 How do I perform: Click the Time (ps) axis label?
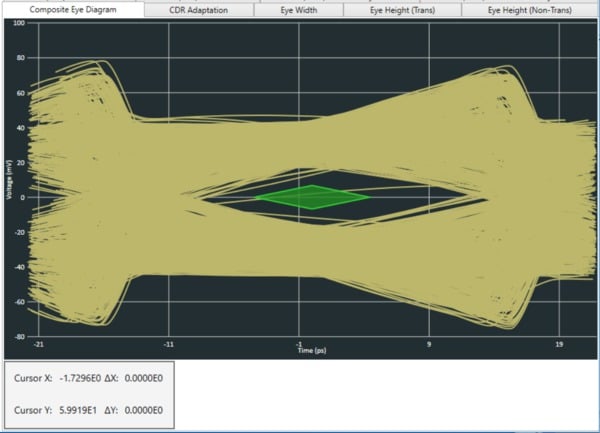312,351
